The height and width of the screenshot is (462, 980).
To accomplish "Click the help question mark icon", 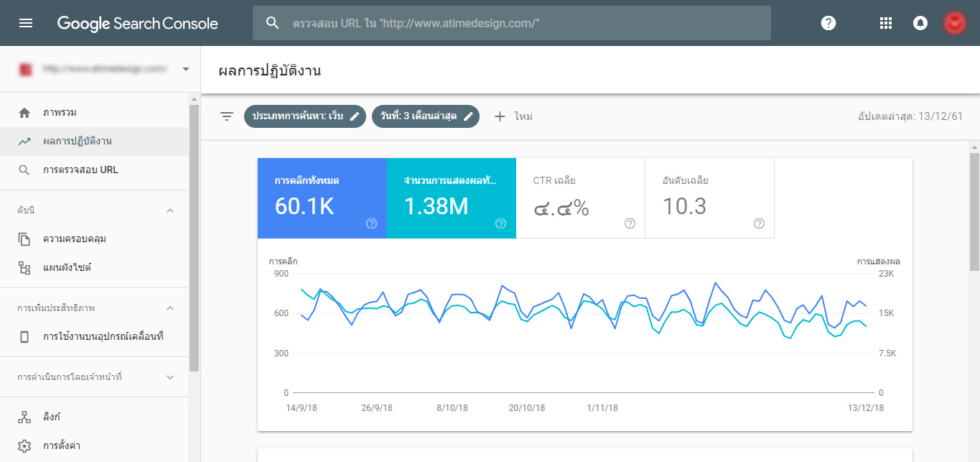I will [829, 23].
